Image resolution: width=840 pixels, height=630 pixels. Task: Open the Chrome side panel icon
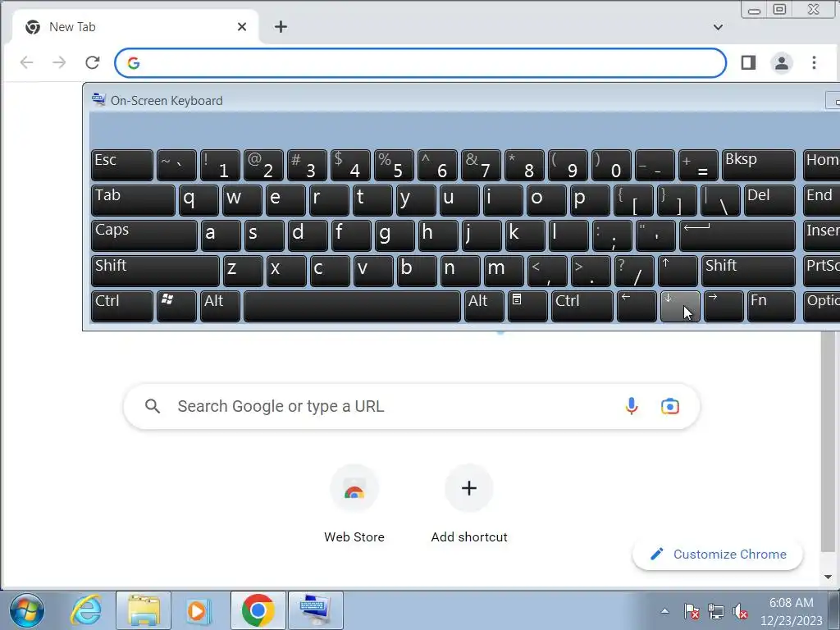(748, 62)
